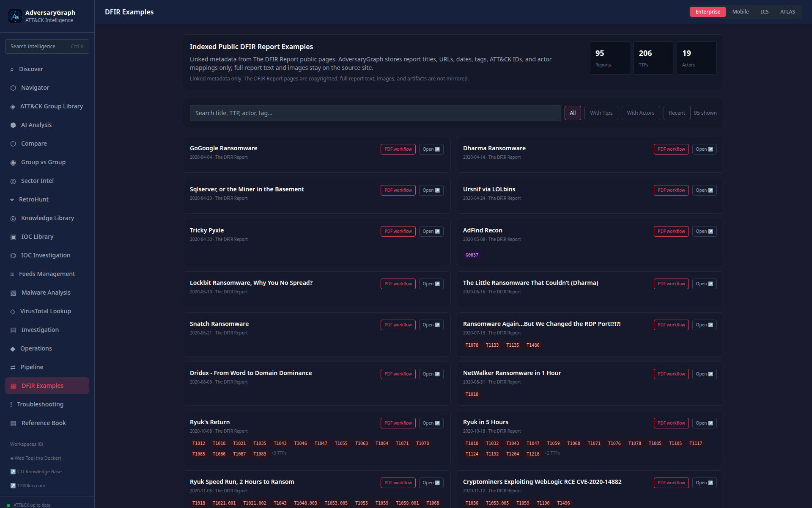The height and width of the screenshot is (508, 812).
Task: Open Investigation from its sidebar icon
Action: click(13, 330)
